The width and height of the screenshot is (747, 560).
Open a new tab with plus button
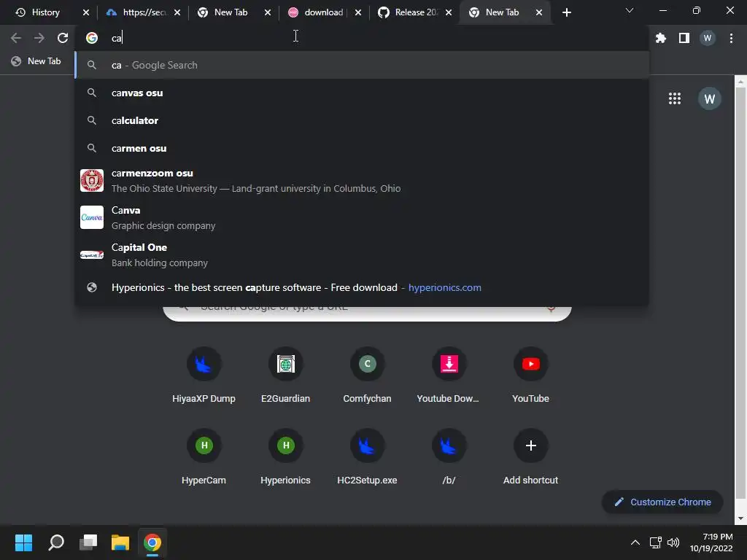point(566,12)
